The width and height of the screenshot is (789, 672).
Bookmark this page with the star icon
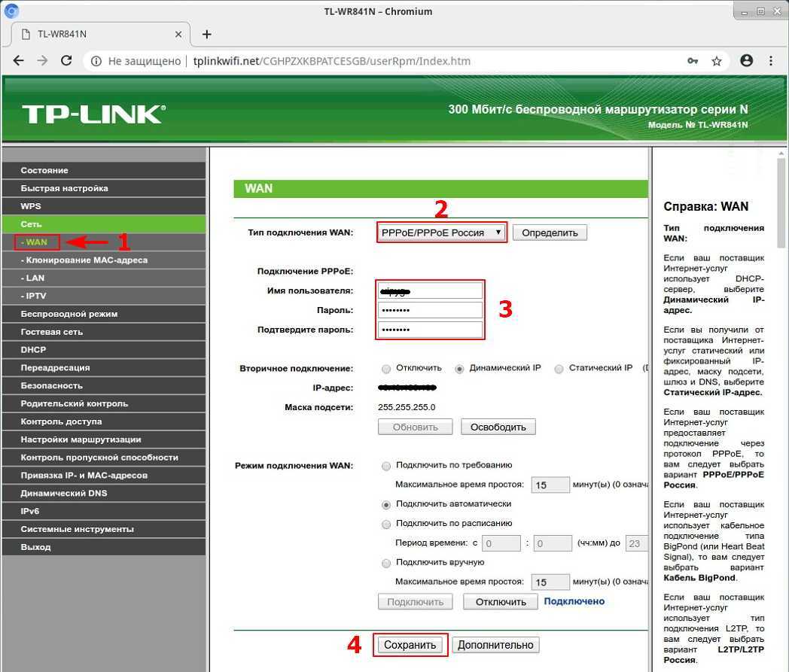717,61
